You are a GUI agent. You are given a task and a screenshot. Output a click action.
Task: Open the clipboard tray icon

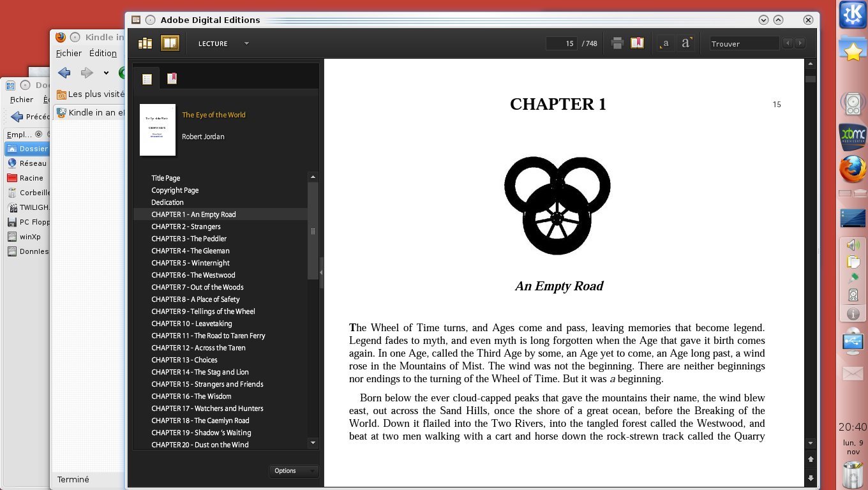853,262
